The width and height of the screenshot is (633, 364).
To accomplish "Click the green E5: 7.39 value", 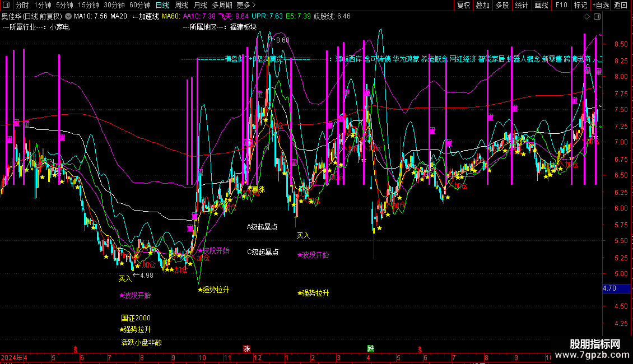I will pyautogui.click(x=298, y=16).
